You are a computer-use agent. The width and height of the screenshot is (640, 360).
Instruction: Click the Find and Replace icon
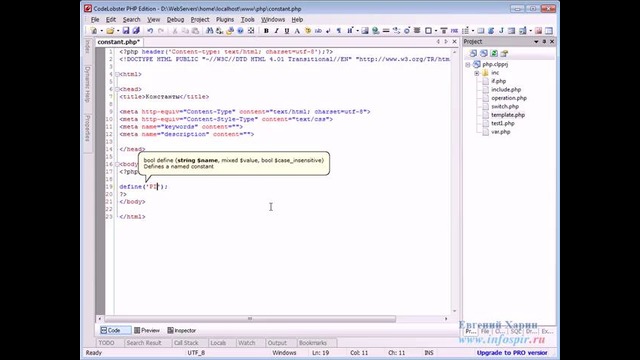click(x=220, y=31)
